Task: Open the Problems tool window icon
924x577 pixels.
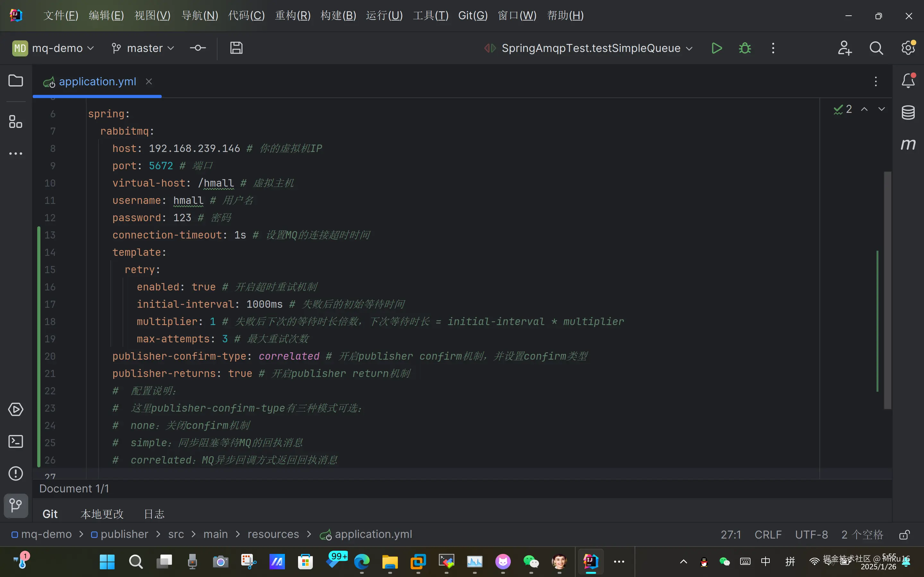Action: tap(16, 473)
